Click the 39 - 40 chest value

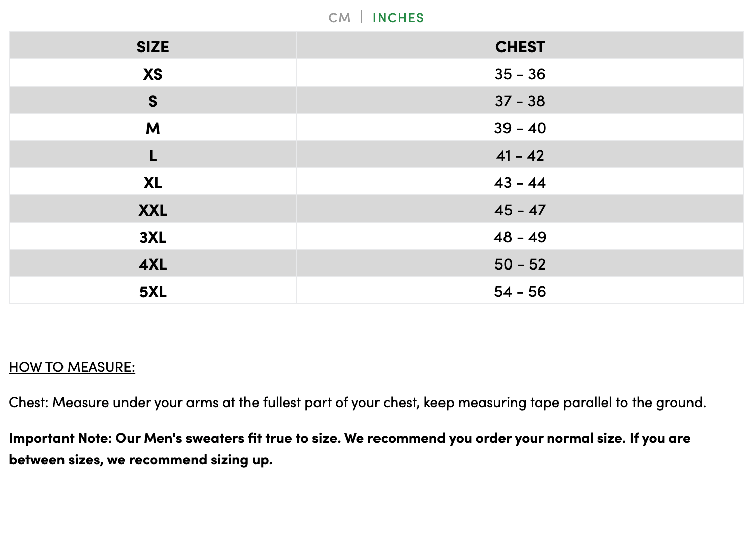pyautogui.click(x=520, y=128)
